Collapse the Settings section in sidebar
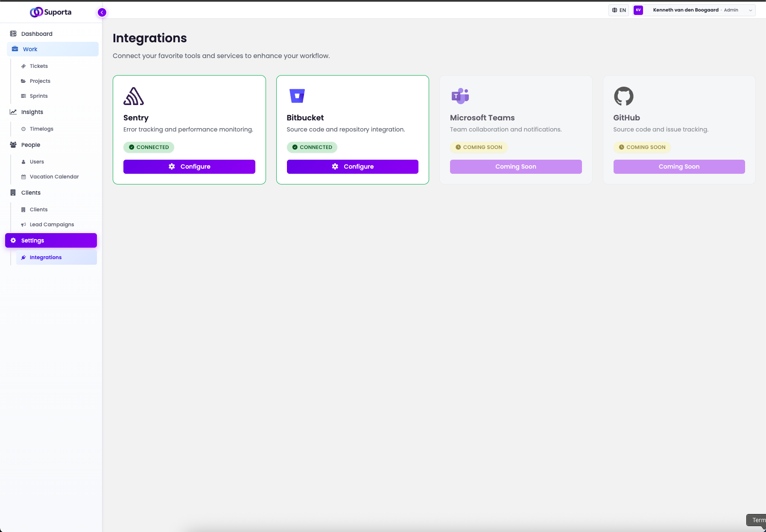Viewport: 766px width, 532px height. tap(51, 240)
